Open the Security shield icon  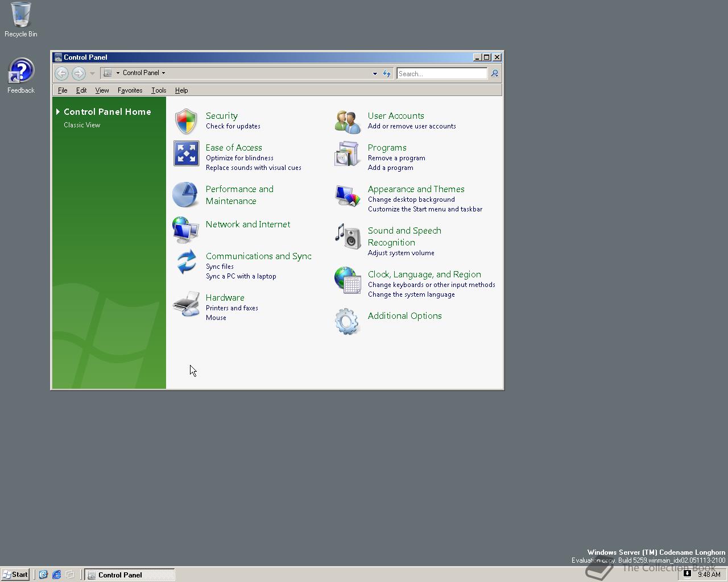186,122
